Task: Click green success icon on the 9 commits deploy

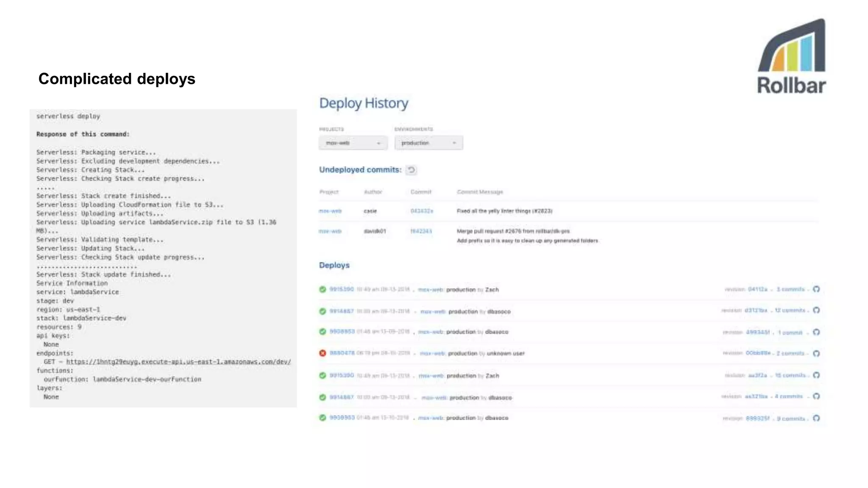Action: tap(323, 418)
